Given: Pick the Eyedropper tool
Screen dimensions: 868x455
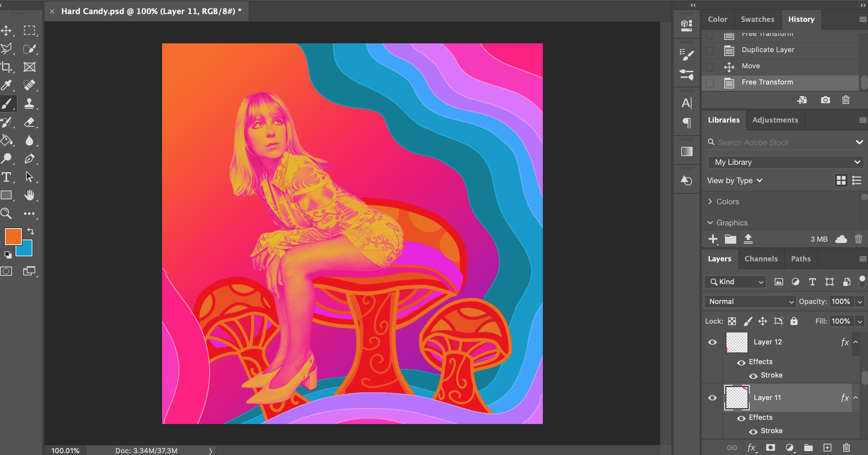Looking at the screenshot, I should 6,85.
